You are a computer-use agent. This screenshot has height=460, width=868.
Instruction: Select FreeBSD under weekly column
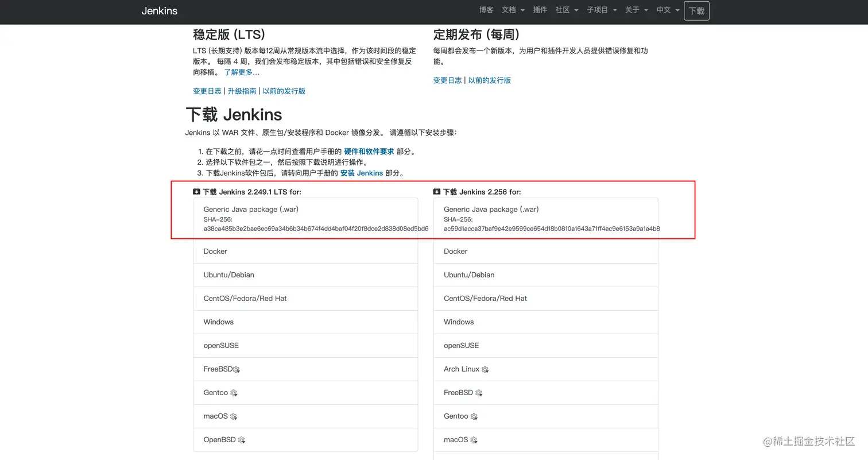545,393
